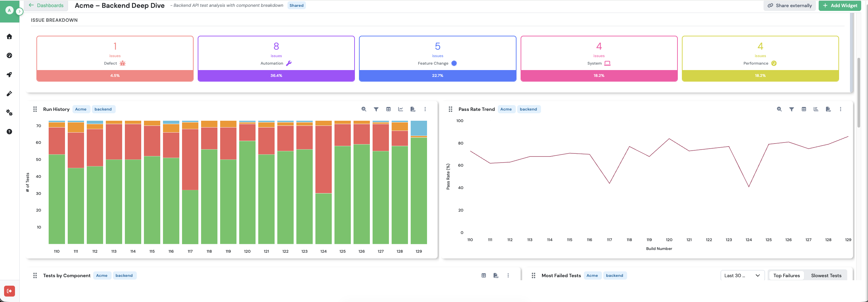Grab the Pass Rate Trend widget drag handle
Image resolution: width=868 pixels, height=302 pixels.
pos(451,109)
